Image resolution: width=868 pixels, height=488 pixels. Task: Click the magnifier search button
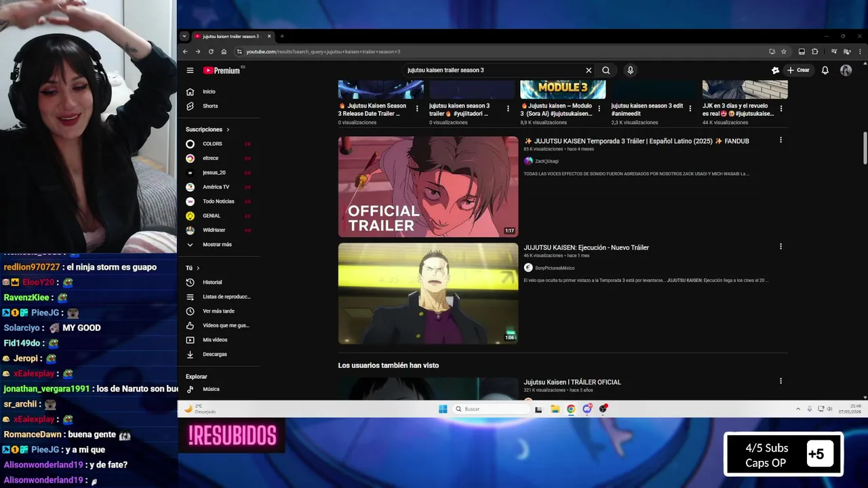coord(606,70)
